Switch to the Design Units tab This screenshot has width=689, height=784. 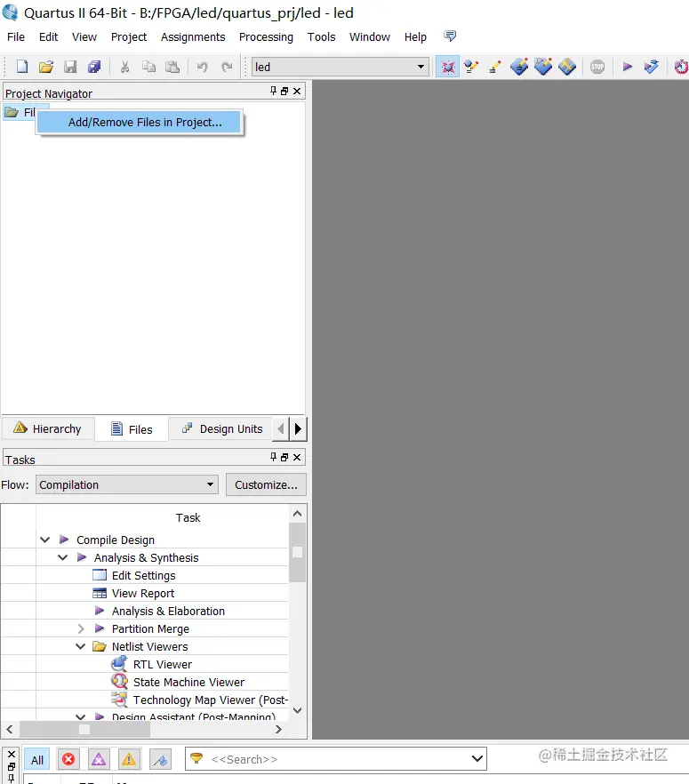(221, 429)
